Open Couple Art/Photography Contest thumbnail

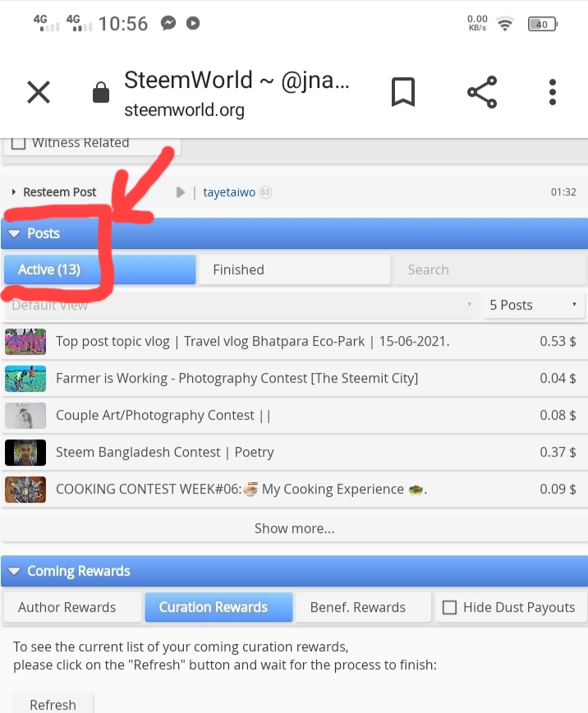25,415
